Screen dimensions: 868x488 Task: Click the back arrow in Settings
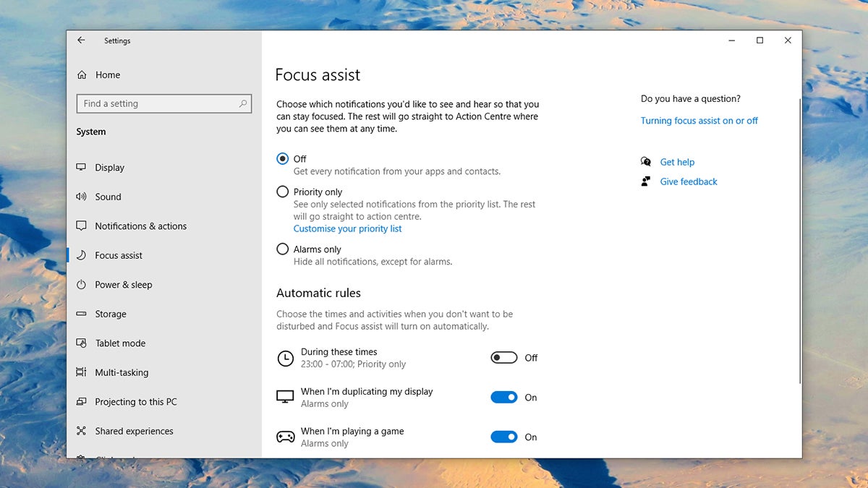pos(81,41)
